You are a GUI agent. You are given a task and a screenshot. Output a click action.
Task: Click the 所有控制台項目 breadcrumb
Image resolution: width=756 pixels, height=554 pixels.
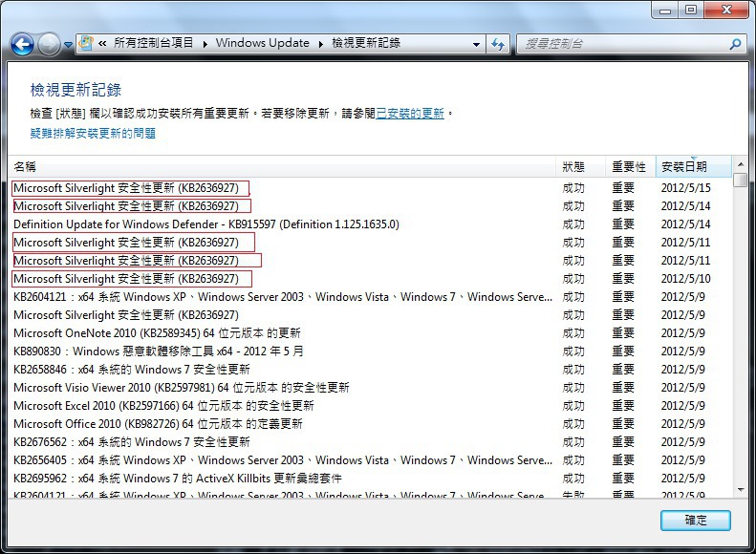pyautogui.click(x=153, y=43)
